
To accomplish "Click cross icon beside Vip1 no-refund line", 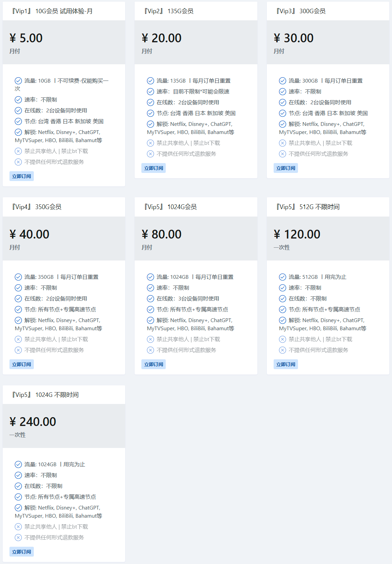I will pos(18,162).
